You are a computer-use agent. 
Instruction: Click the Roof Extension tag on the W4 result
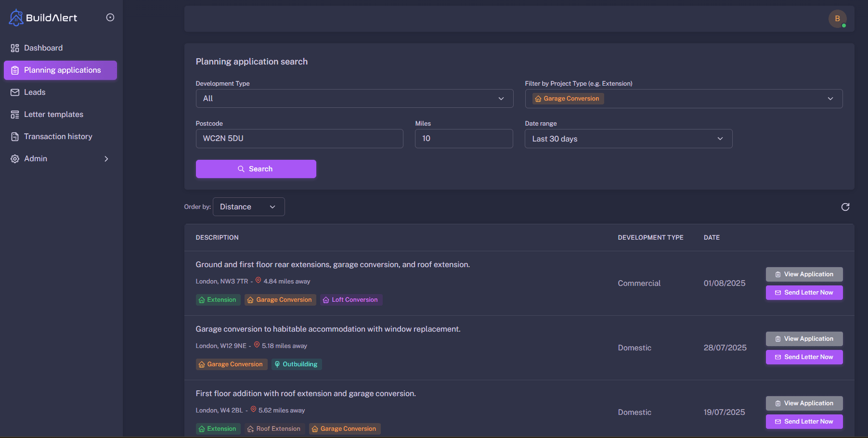[x=274, y=429]
